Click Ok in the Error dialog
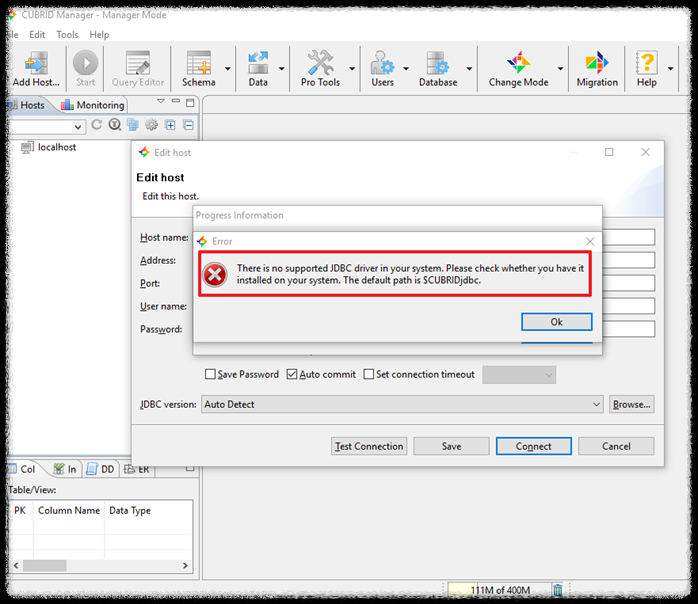Viewport: 698px width, 604px height. pos(556,322)
